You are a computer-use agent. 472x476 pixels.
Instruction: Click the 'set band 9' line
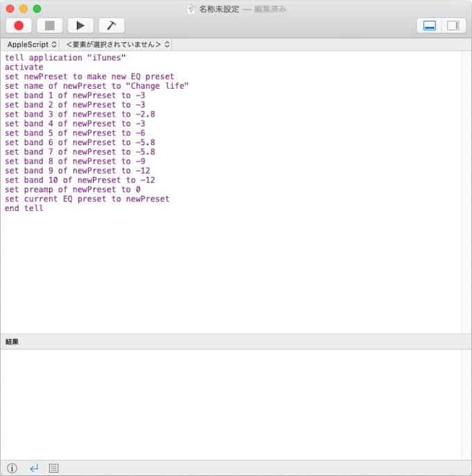coord(78,171)
